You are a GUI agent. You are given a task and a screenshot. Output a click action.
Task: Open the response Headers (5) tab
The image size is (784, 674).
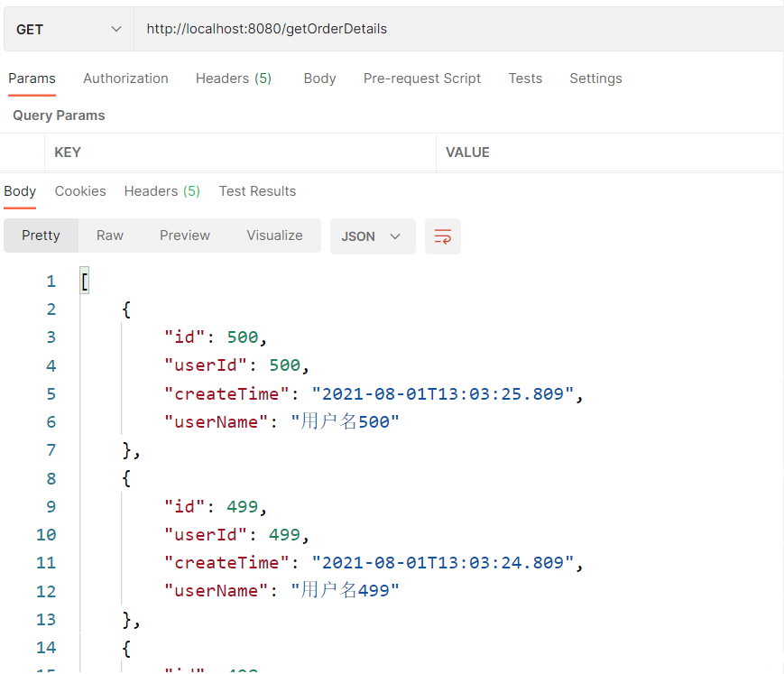pos(161,191)
